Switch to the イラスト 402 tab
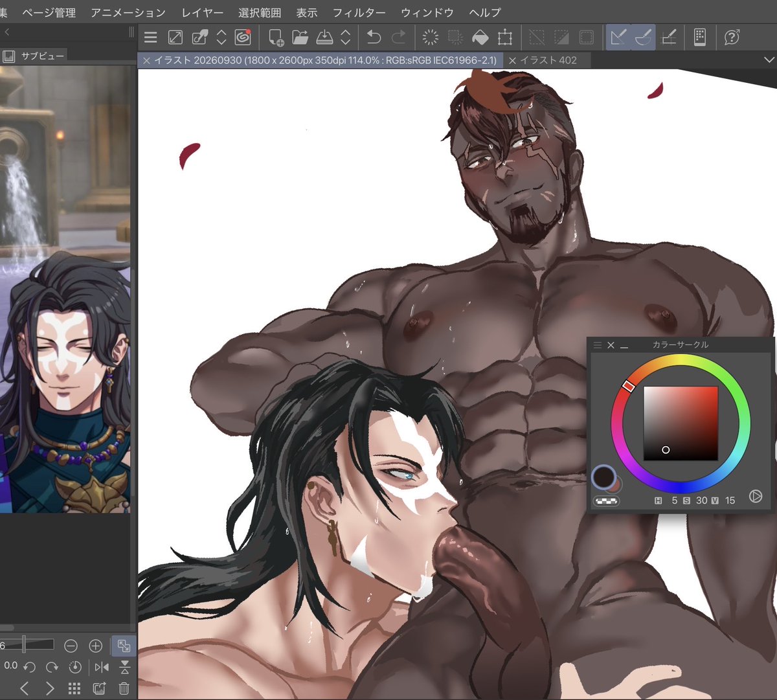The image size is (777, 700). [548, 60]
